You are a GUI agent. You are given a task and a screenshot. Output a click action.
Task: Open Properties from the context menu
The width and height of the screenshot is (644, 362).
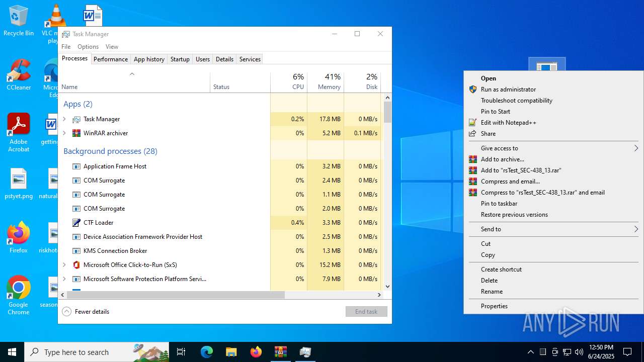click(x=553, y=306)
